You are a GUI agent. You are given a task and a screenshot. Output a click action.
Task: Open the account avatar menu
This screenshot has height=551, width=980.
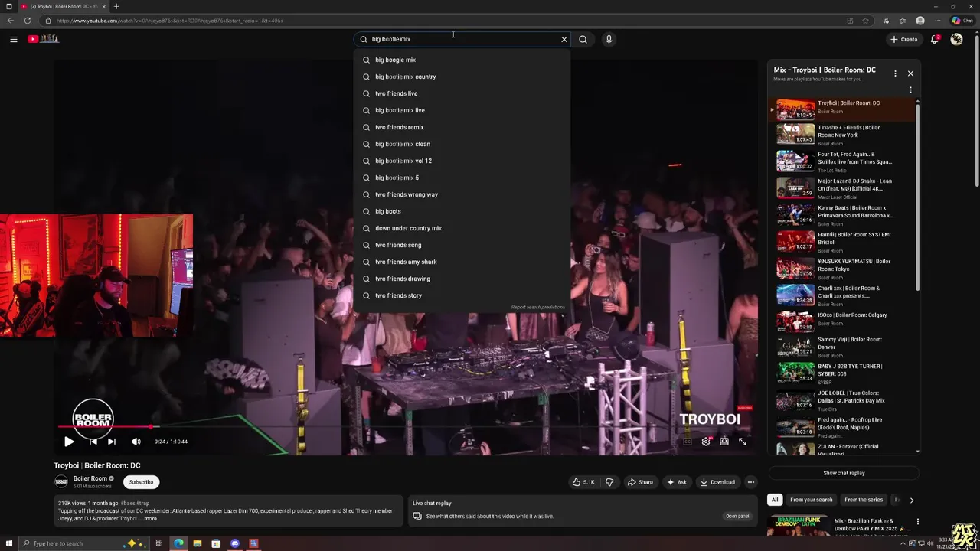tap(956, 39)
